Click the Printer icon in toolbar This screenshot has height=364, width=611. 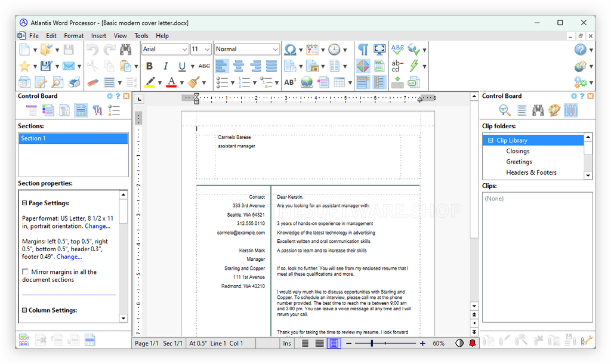click(74, 82)
